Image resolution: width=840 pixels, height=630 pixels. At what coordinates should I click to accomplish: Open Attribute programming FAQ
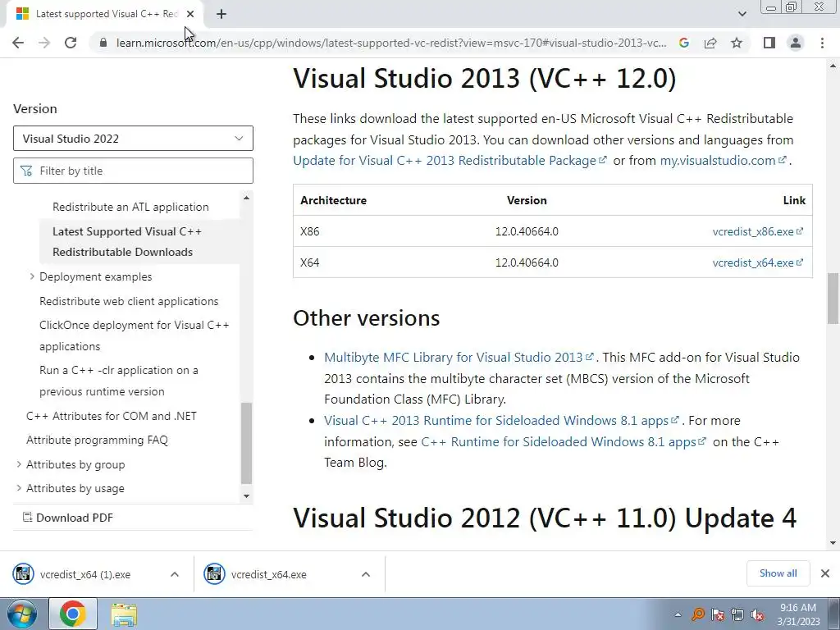pyautogui.click(x=97, y=440)
